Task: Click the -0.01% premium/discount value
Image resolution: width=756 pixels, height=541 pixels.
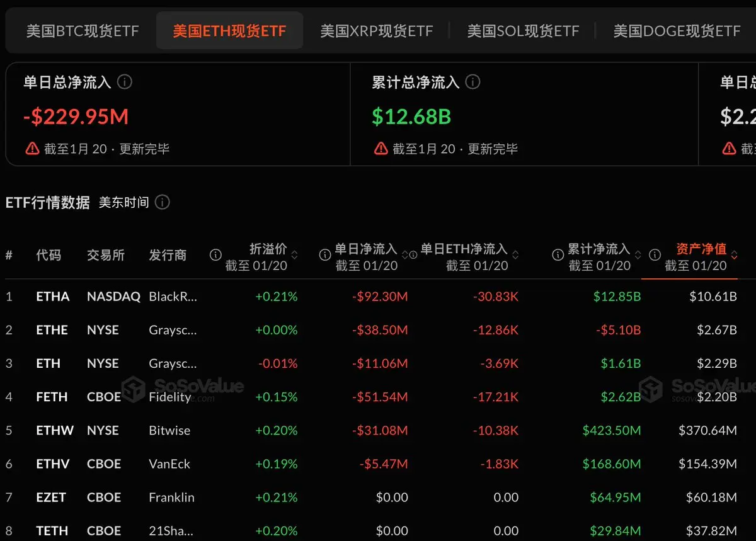Action: click(x=278, y=363)
